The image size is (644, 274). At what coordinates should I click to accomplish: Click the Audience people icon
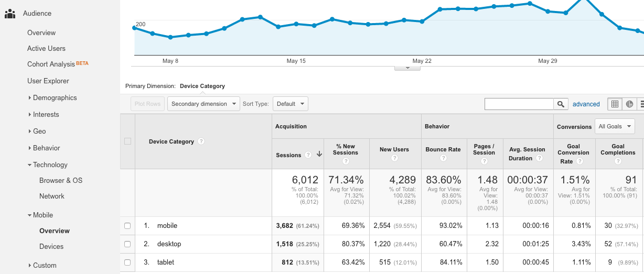coord(9,14)
